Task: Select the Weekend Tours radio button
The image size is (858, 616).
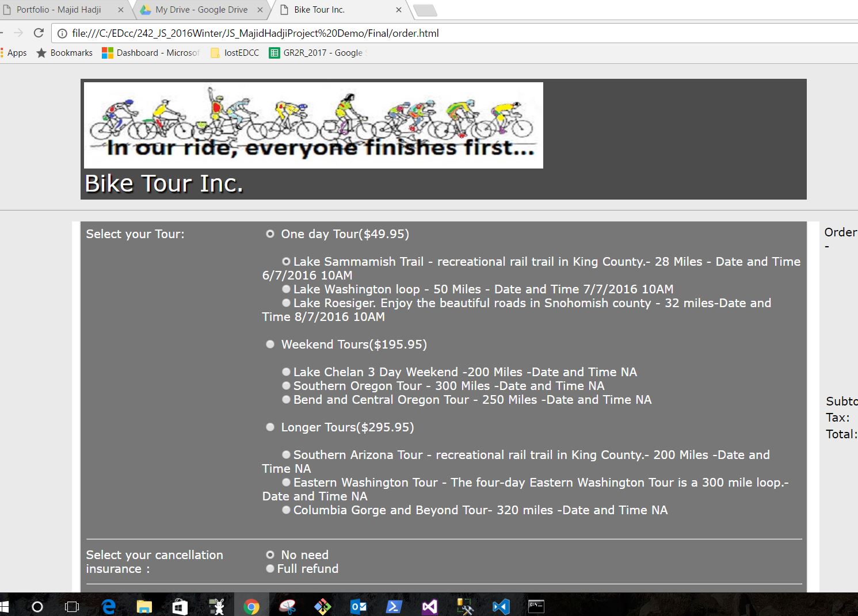Action: pyautogui.click(x=270, y=345)
